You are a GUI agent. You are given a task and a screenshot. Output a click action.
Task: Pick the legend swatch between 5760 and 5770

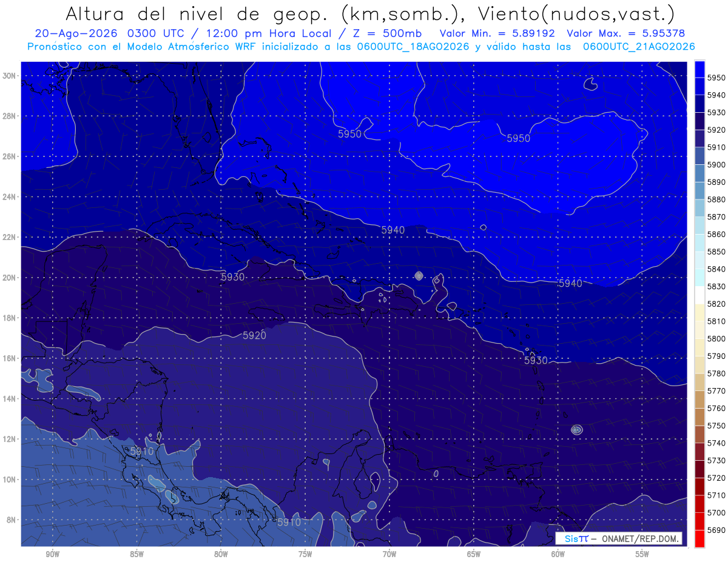tap(699, 400)
